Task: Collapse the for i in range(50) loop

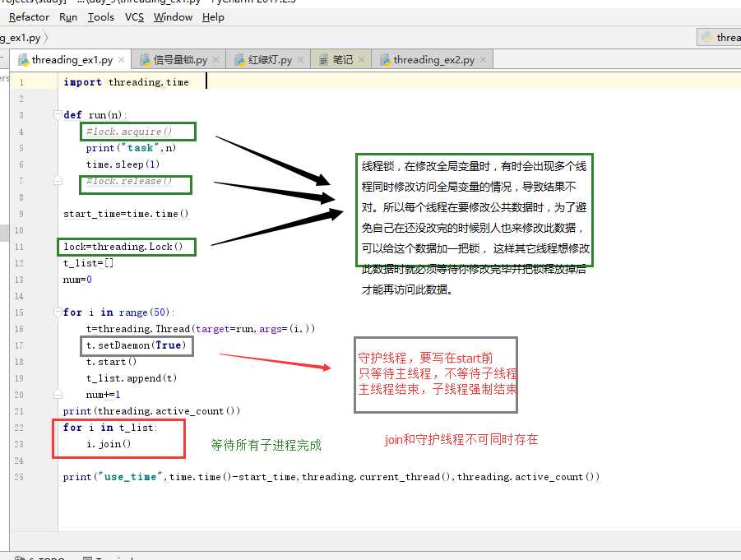Action: click(x=58, y=312)
